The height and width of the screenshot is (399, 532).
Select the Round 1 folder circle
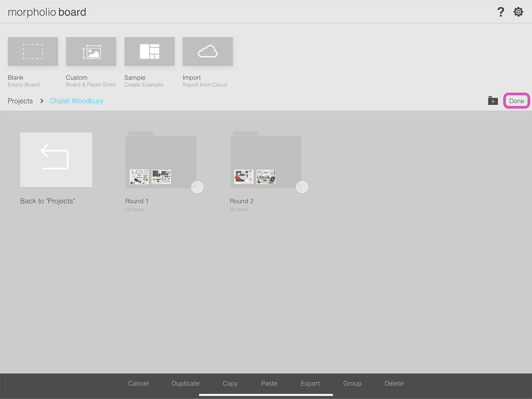click(197, 187)
